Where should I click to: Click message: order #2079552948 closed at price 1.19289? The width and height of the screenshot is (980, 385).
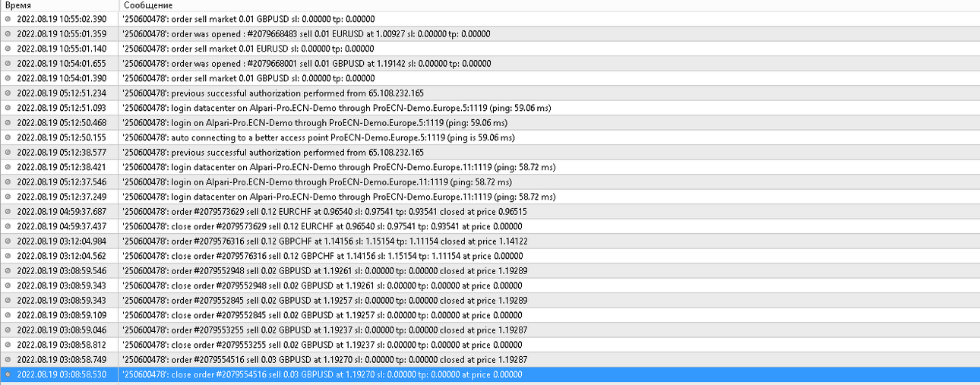coord(324,271)
